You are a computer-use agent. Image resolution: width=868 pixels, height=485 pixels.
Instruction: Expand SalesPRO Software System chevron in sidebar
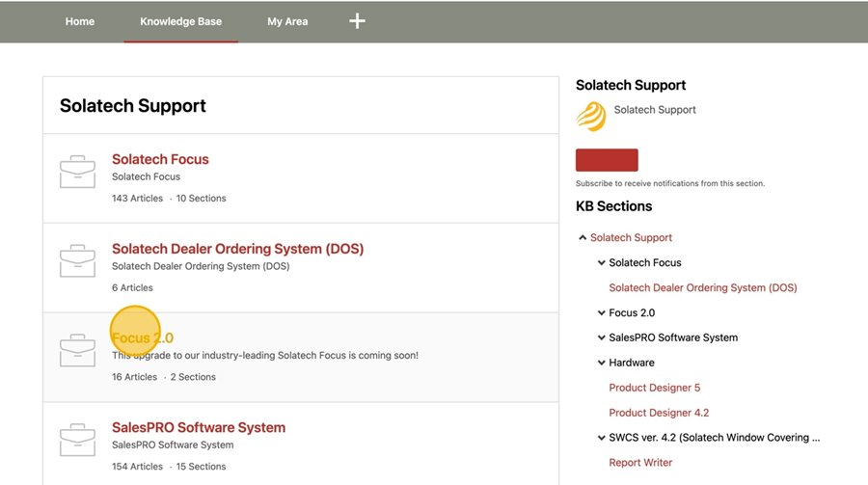601,337
